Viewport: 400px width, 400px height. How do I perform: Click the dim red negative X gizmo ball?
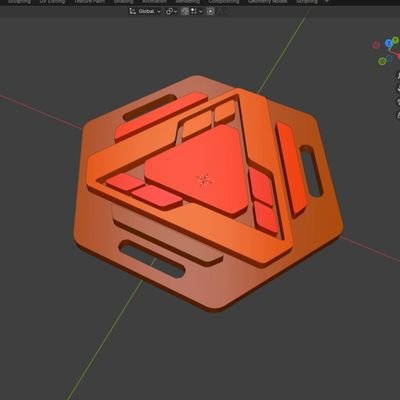pyautogui.click(x=376, y=45)
